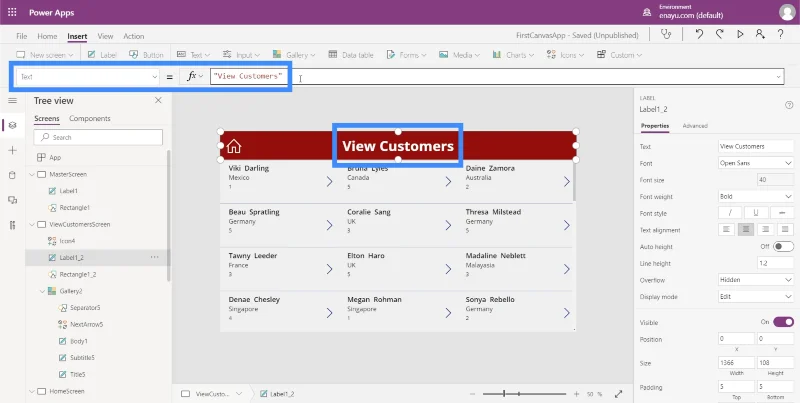Open the Font dropdown showing Open Sans
800x403 pixels.
[756, 163]
